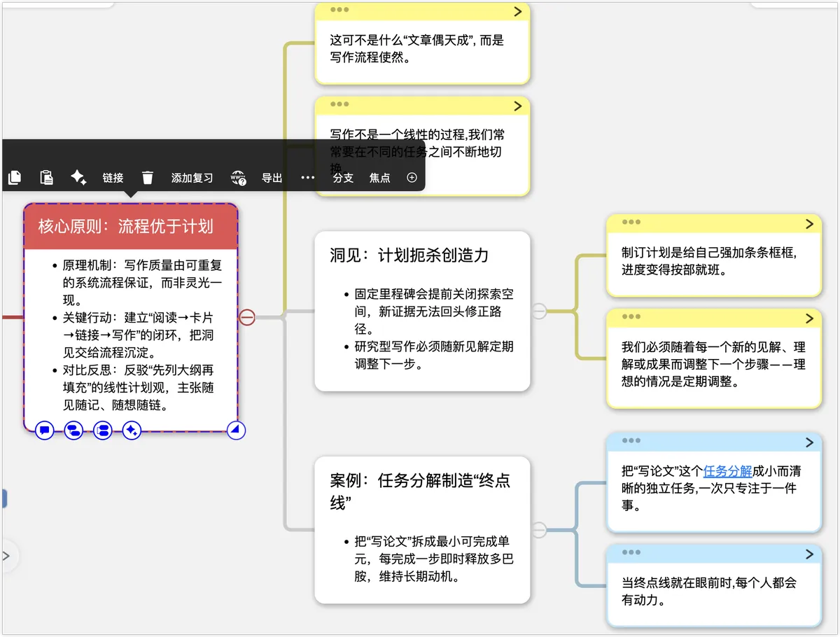
Task: Click the trash delete icon in the toolbar
Action: point(147,178)
